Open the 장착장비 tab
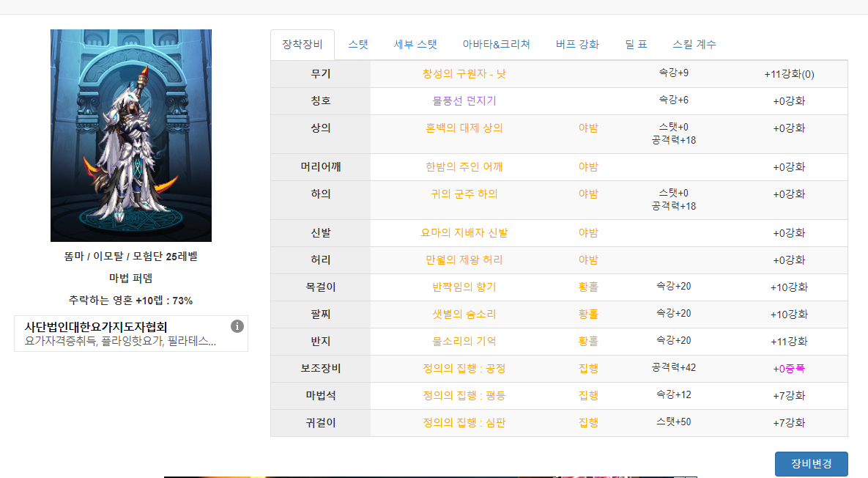The height and width of the screenshot is (478, 868). click(x=303, y=44)
